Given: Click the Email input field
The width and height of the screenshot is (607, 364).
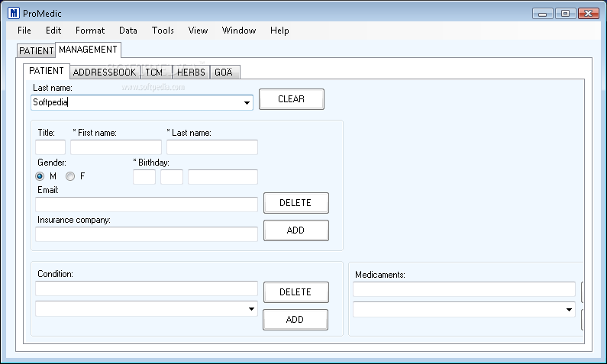Looking at the screenshot, I should coord(147,205).
